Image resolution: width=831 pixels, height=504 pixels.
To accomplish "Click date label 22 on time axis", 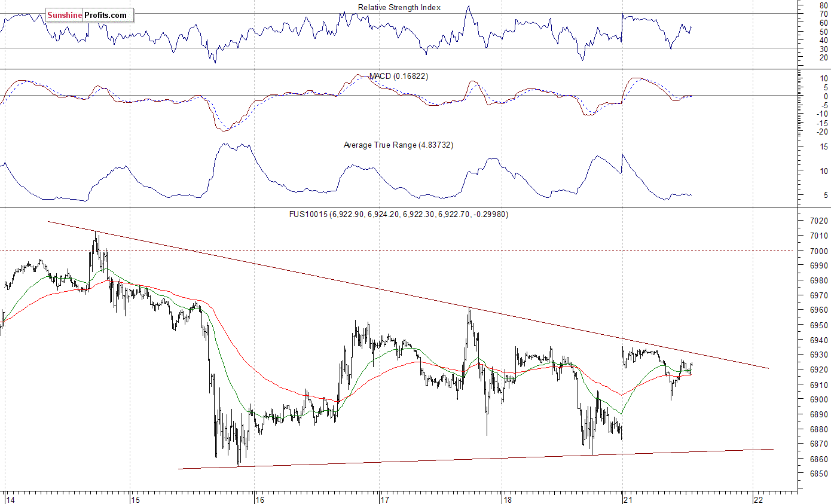I will tap(757, 499).
